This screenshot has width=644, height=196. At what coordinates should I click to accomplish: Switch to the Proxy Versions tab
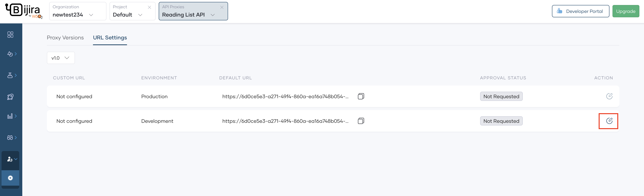tap(65, 37)
